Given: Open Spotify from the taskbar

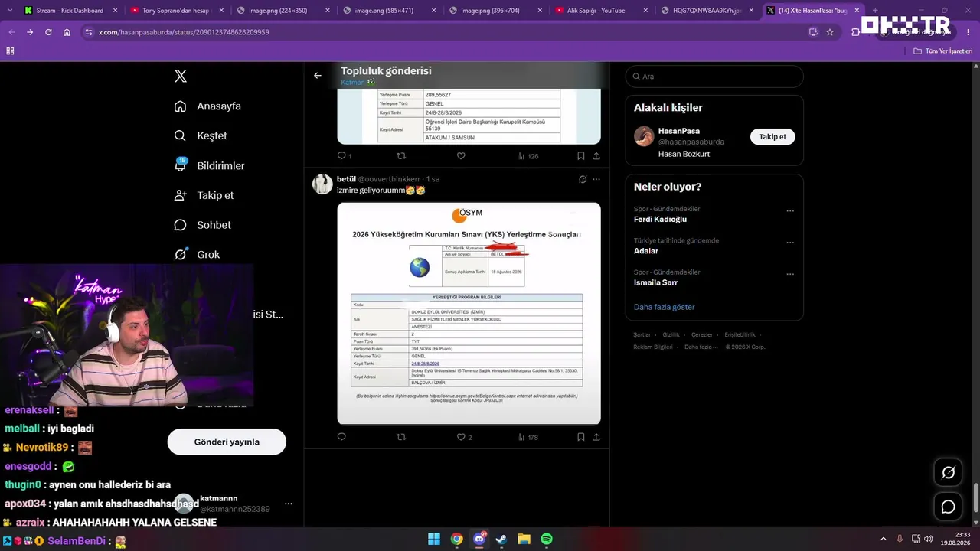Looking at the screenshot, I should point(547,539).
